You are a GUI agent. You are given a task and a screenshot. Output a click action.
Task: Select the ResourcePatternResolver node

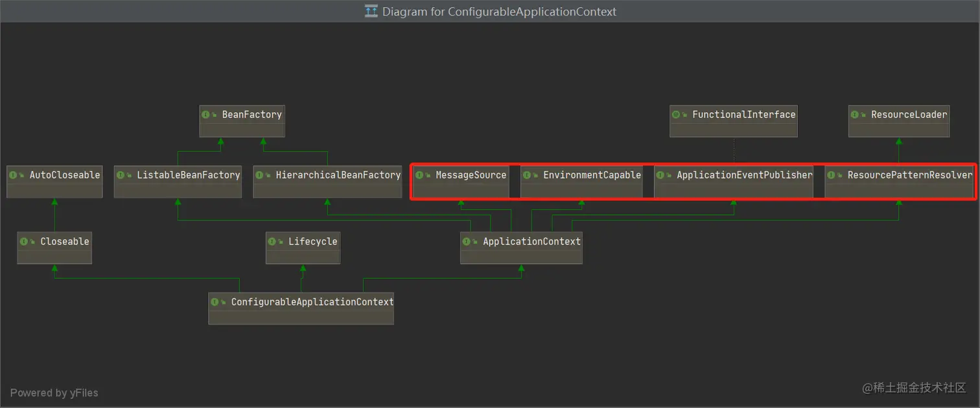899,182
